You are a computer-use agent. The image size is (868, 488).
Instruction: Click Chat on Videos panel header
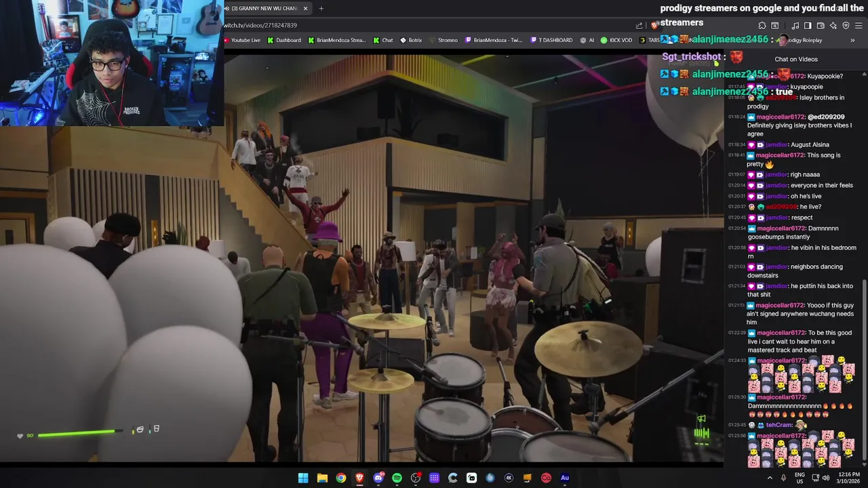tap(796, 59)
